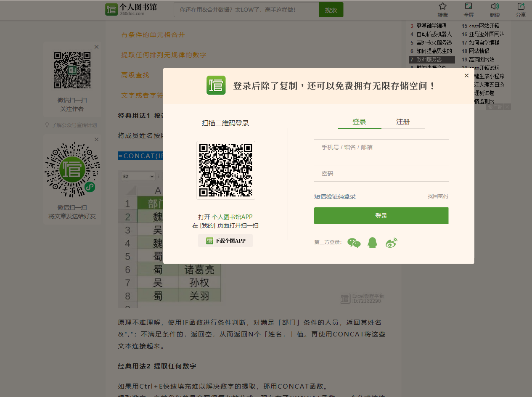Click the author WeChat QR code
Viewport: 532px width, 397px height.
(72, 70)
